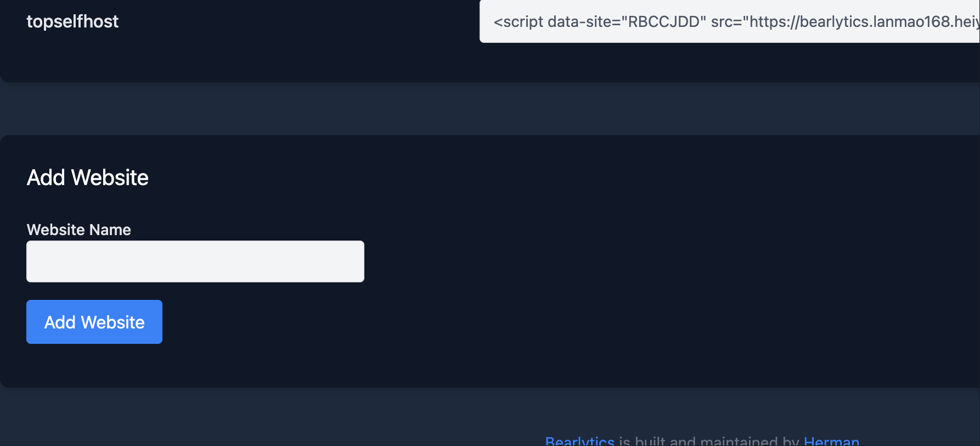Image resolution: width=980 pixels, height=446 pixels.
Task: Visit Herman's page from the footer
Action: point(831,441)
